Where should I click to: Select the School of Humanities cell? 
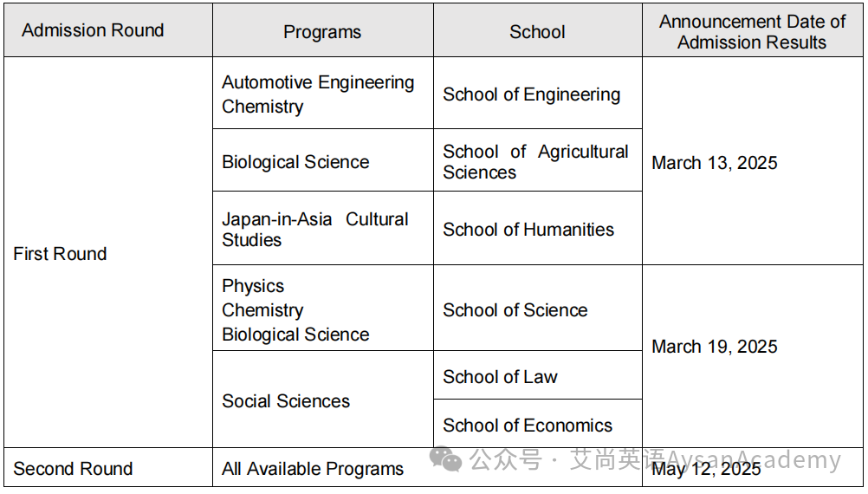pyautogui.click(x=537, y=228)
